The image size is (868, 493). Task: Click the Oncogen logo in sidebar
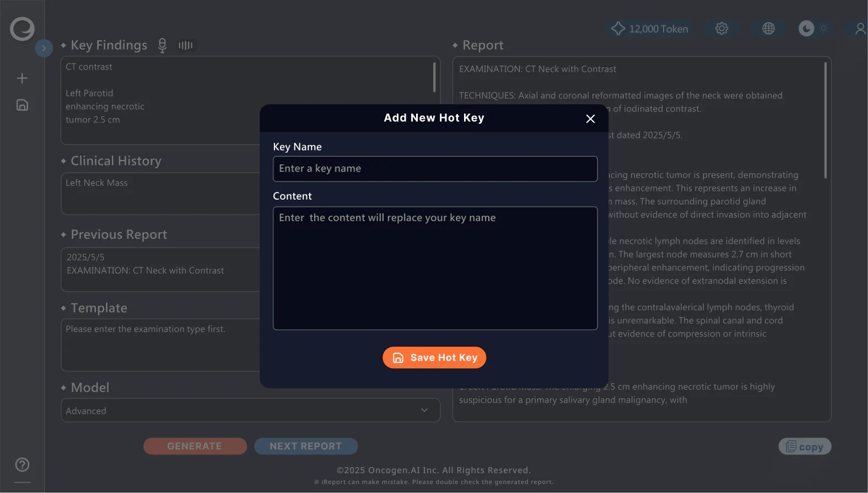(x=22, y=29)
